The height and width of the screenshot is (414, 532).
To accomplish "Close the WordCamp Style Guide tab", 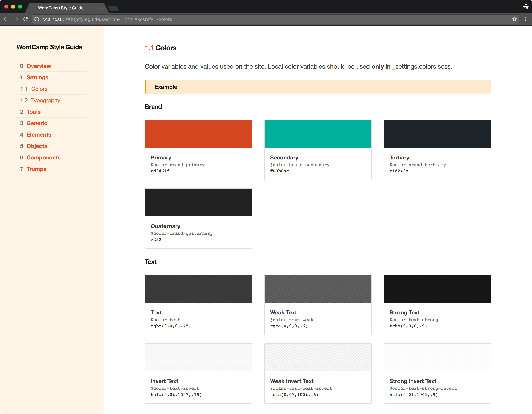I will pyautogui.click(x=101, y=8).
